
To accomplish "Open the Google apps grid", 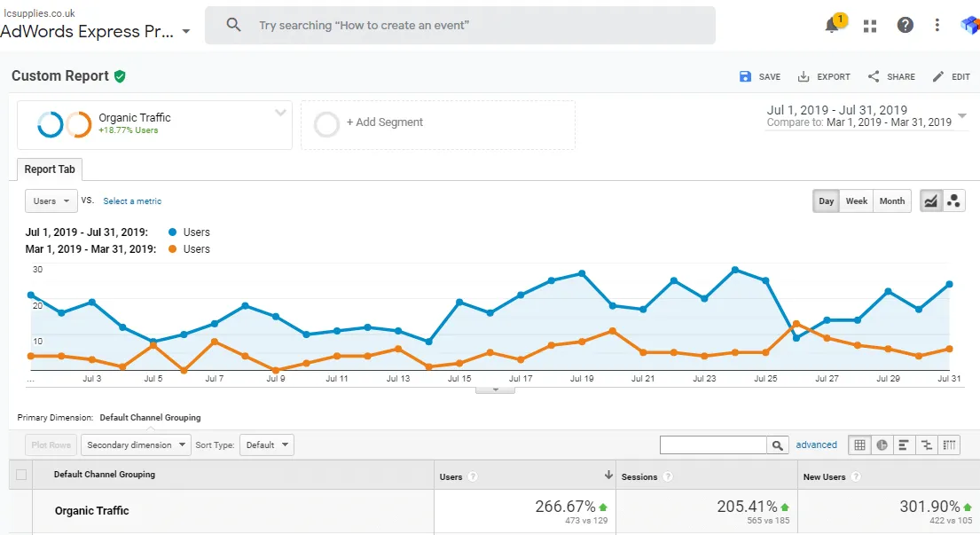I will pyautogui.click(x=869, y=26).
